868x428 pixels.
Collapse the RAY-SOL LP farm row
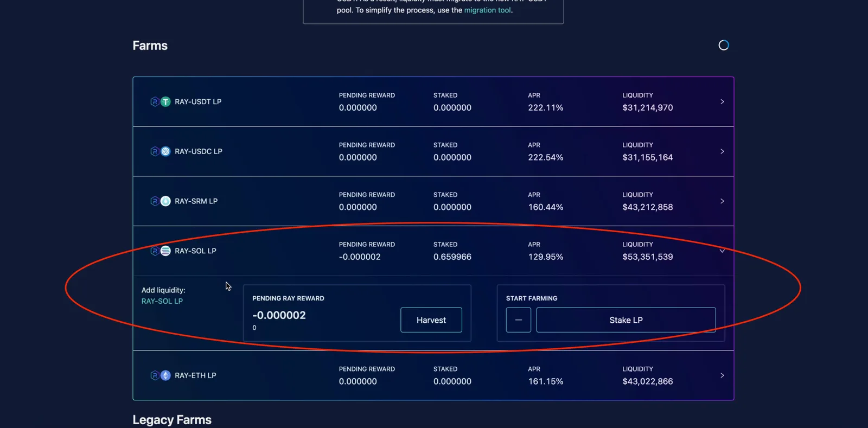point(722,251)
